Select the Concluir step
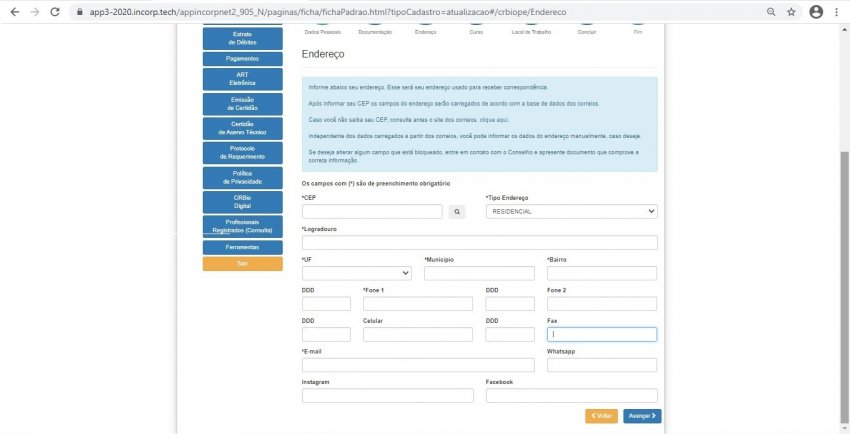The height and width of the screenshot is (434, 850). (587, 33)
